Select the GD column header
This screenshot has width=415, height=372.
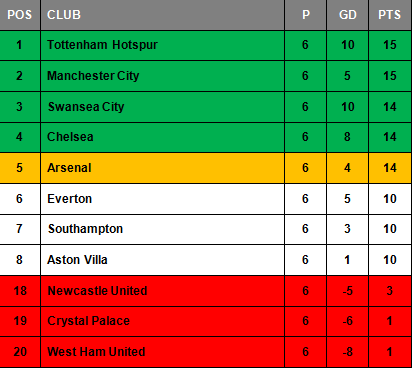click(348, 15)
